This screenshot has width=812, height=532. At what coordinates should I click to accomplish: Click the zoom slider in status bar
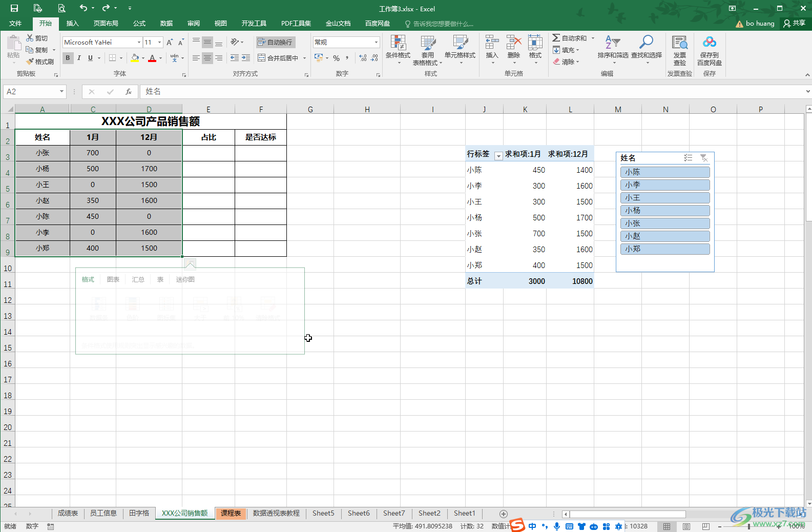[x=749, y=526]
